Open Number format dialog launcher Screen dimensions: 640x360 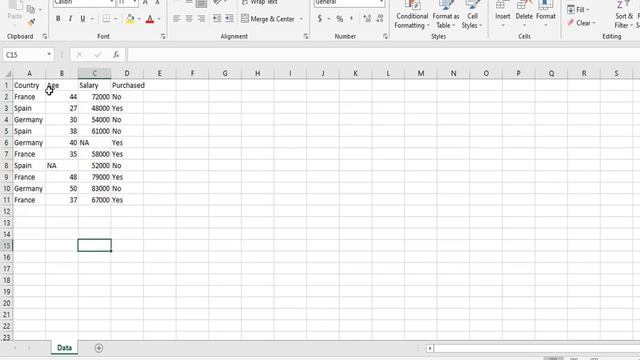(x=385, y=36)
